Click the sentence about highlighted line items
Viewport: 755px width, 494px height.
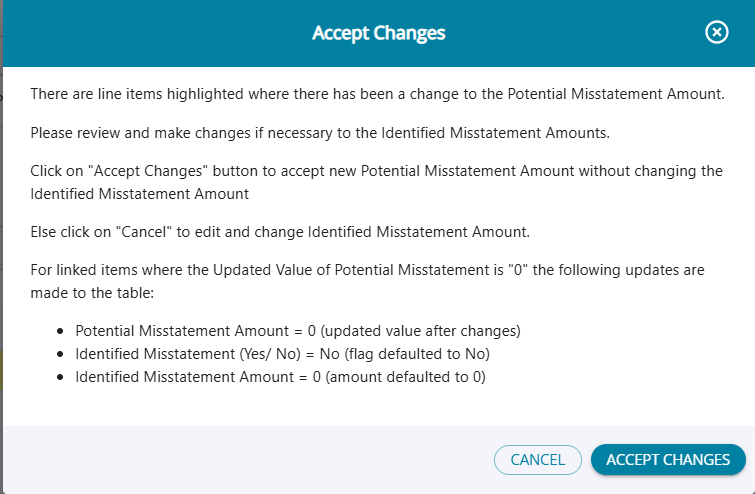point(377,94)
